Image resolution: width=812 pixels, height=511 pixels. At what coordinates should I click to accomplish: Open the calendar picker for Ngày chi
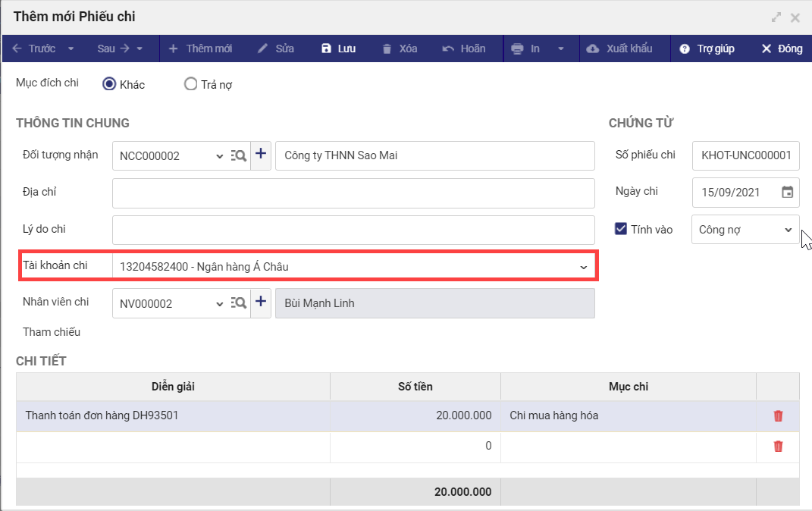(787, 193)
